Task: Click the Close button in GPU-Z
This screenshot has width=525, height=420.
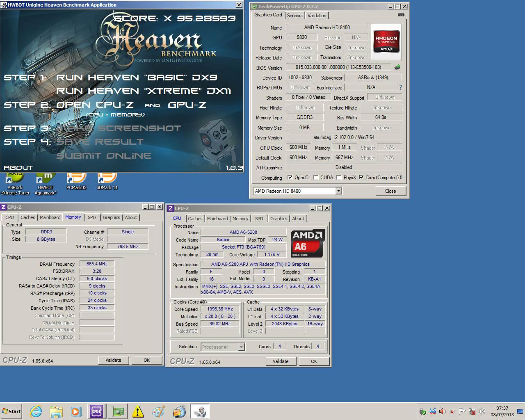Action: (x=390, y=191)
